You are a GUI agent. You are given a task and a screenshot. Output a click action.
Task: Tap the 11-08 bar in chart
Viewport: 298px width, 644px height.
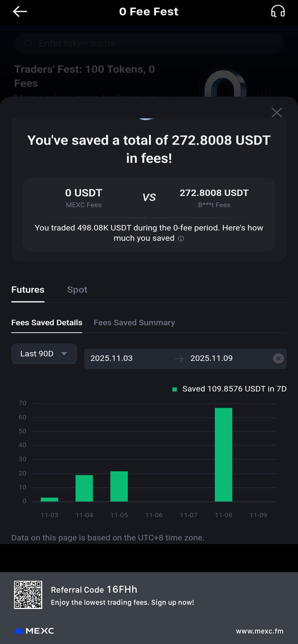coord(223,455)
